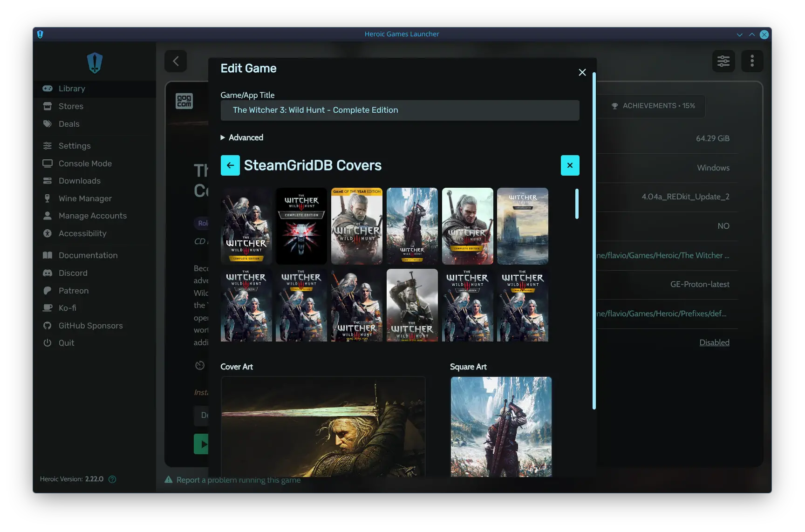Click the achievements trophy icon
The width and height of the screenshot is (805, 532).
point(614,106)
